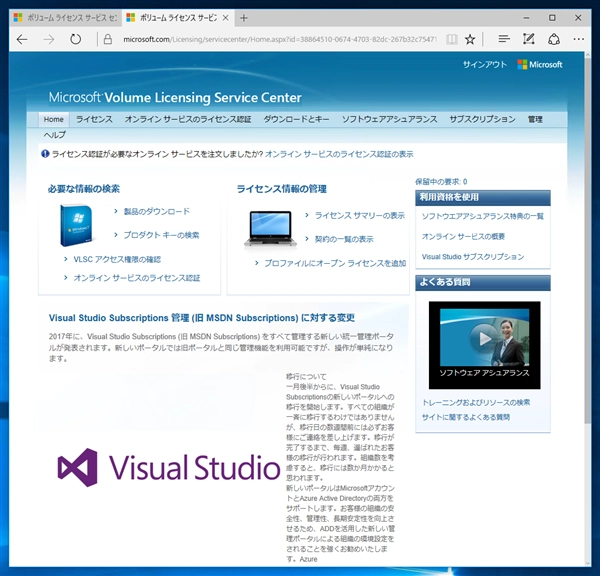
Task: Open the 契約の一覧の表示 link
Action: [344, 239]
